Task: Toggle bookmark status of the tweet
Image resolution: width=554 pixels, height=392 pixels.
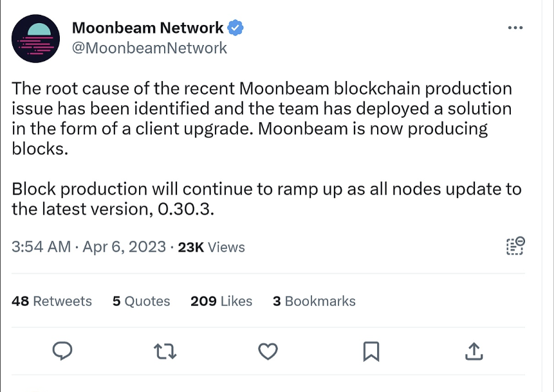Action: click(x=371, y=352)
